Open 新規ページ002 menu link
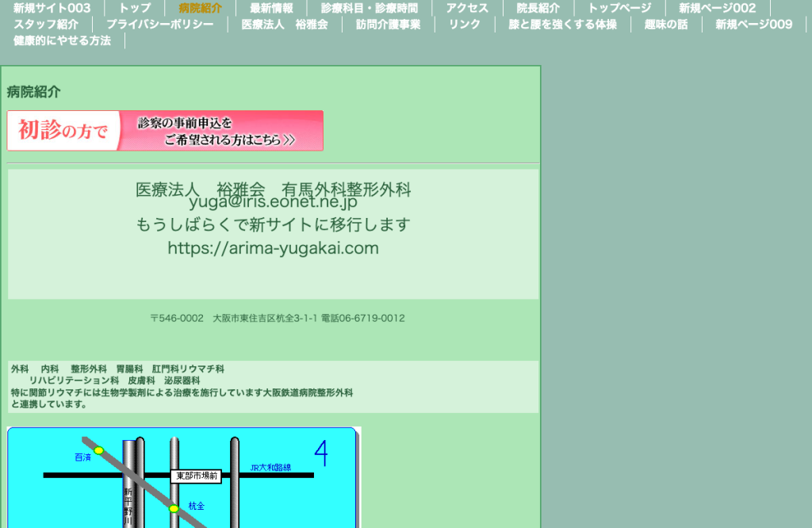Viewport: 812px width, 528px height. (x=717, y=8)
